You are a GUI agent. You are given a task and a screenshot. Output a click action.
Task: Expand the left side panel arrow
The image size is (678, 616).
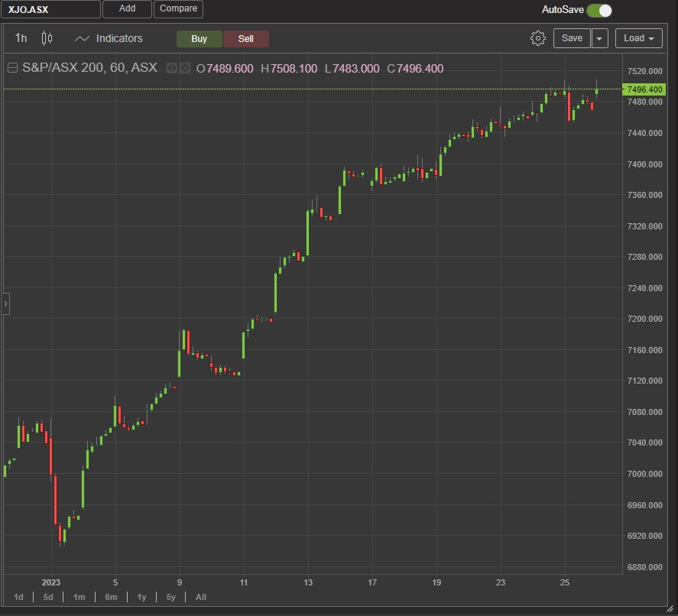tap(5, 303)
